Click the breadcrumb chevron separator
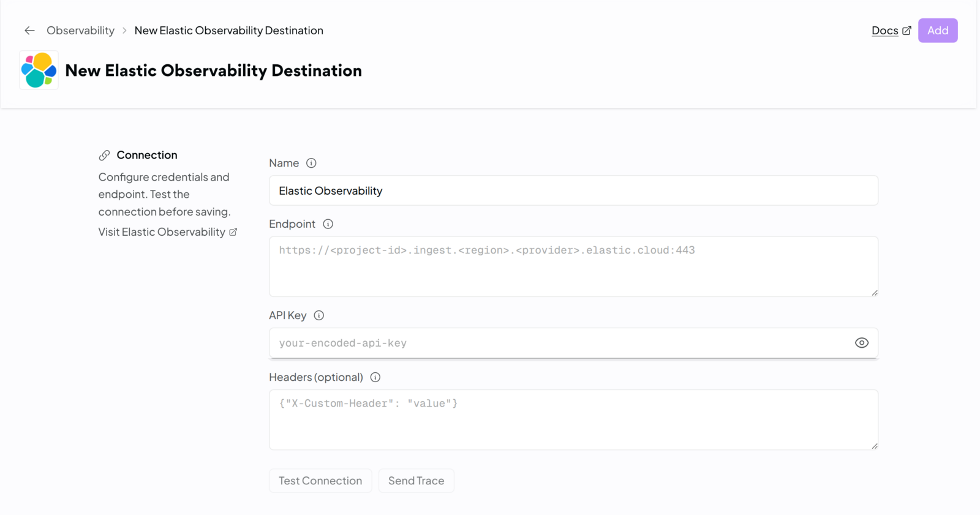 pos(124,31)
